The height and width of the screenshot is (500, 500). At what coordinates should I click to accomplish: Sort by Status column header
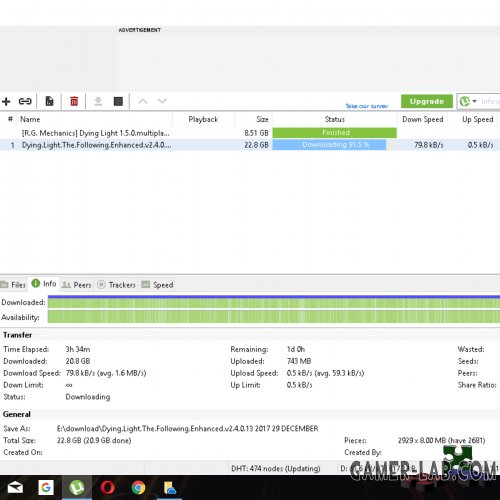tap(335, 119)
